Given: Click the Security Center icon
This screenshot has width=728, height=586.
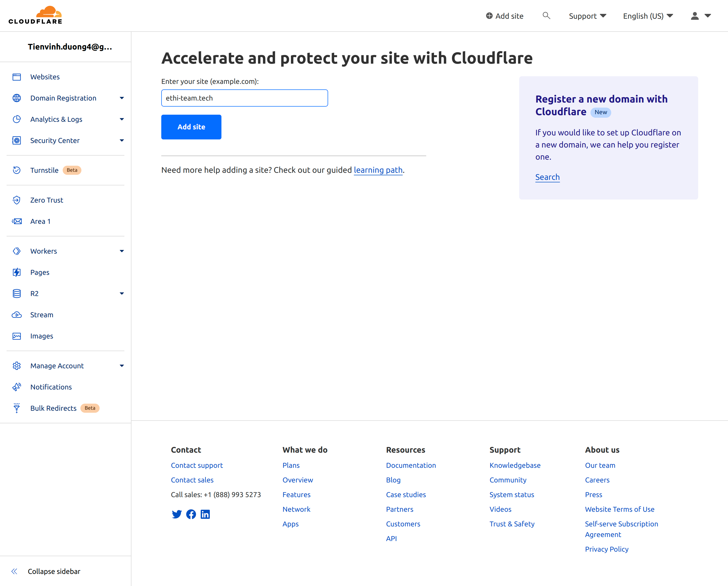Looking at the screenshot, I should click(x=16, y=140).
